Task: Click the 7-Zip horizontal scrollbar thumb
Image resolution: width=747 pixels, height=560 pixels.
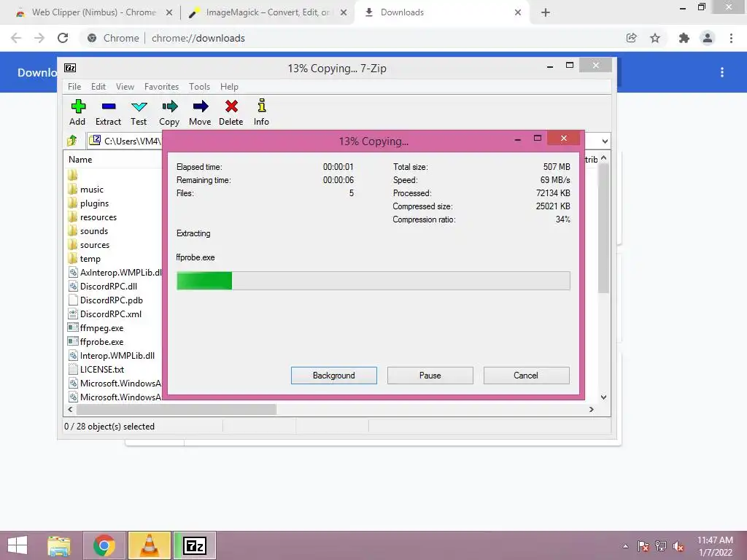Action: (x=177, y=410)
